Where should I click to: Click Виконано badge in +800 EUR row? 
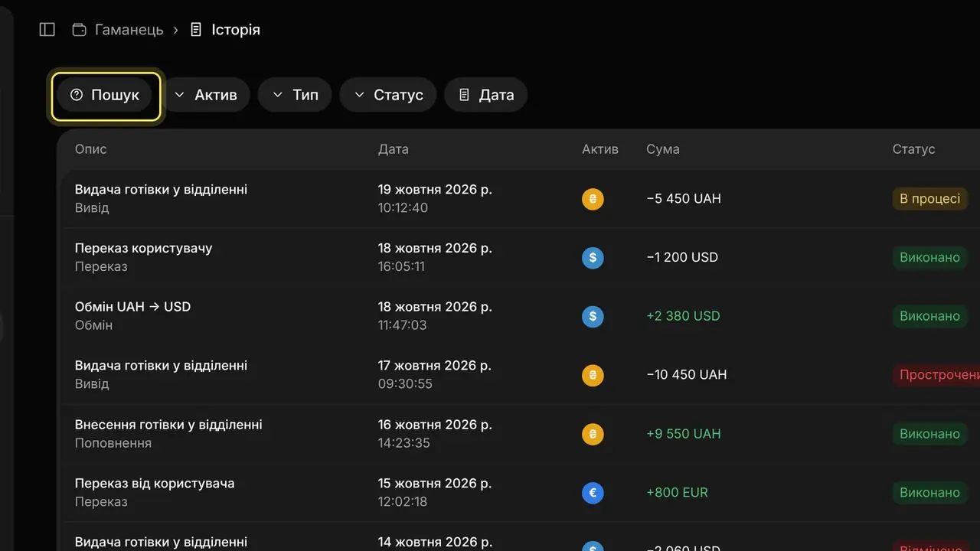(929, 493)
